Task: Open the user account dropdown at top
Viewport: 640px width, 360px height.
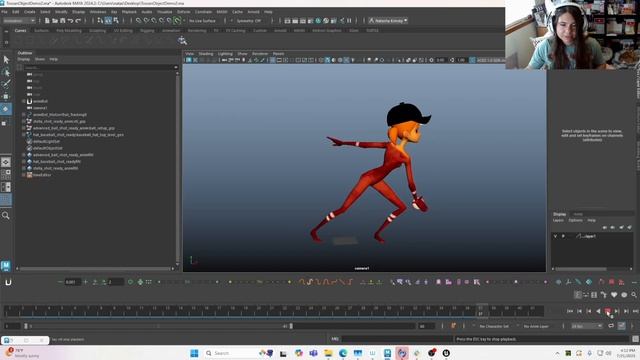Action: coord(388,20)
